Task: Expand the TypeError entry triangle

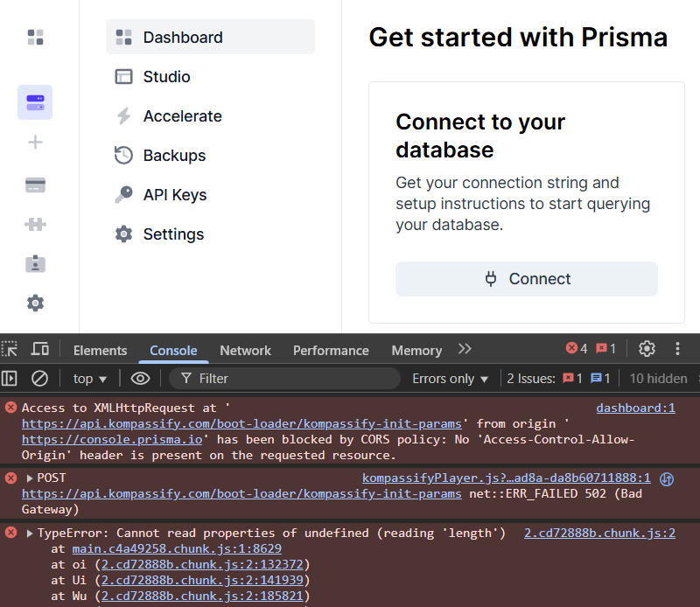Action: click(30, 534)
